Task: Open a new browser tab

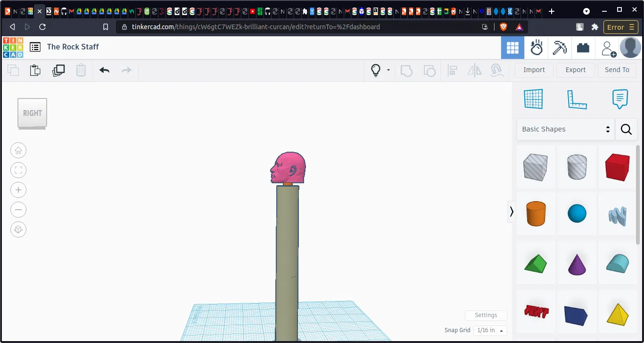Action: [x=552, y=11]
